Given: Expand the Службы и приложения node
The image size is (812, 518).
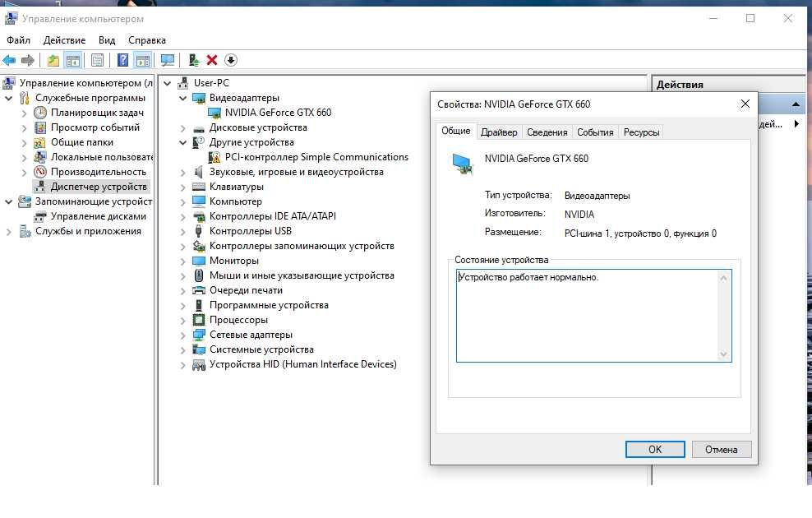Looking at the screenshot, I should click(x=9, y=232).
